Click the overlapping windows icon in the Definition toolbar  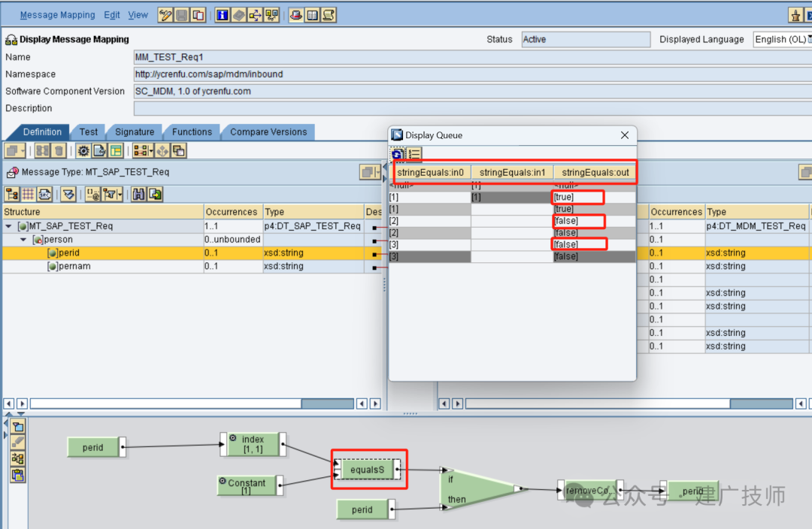pos(179,150)
